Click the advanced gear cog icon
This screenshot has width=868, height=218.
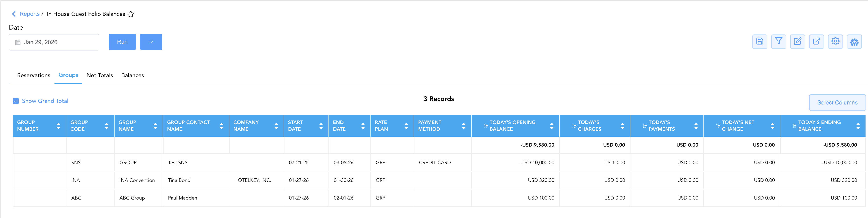pyautogui.click(x=854, y=42)
